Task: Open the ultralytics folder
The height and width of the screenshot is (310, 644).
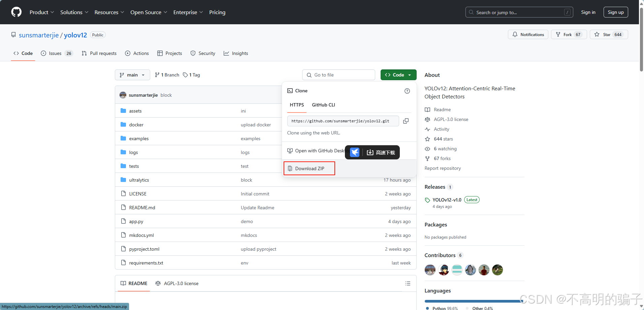Action: pyautogui.click(x=139, y=180)
